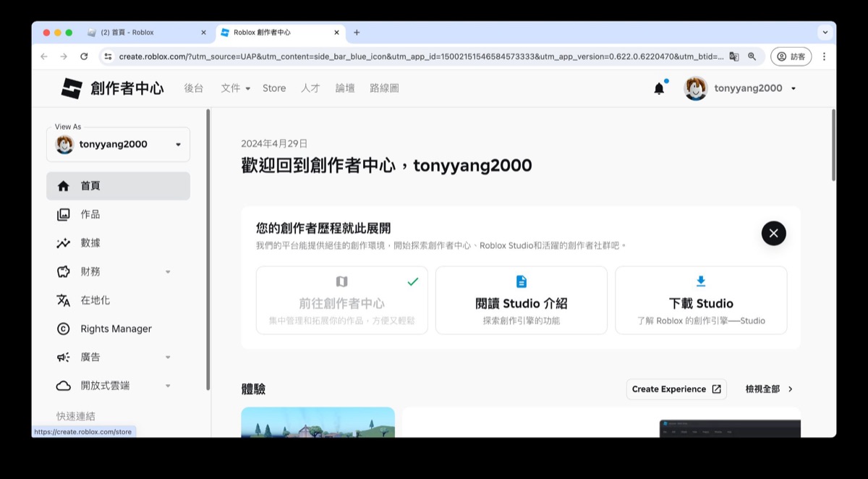Open Store in top navigation
This screenshot has height=479, width=868.
pos(274,88)
